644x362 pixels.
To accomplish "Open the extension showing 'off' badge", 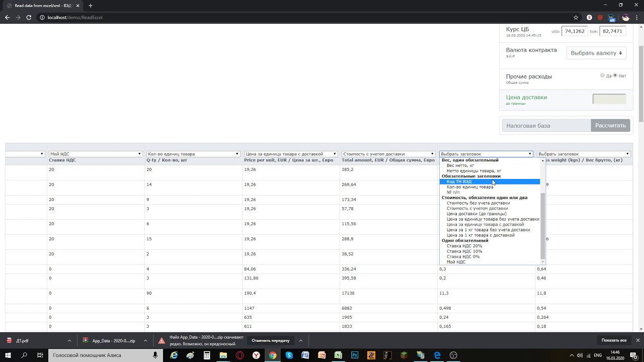I will pos(612,18).
